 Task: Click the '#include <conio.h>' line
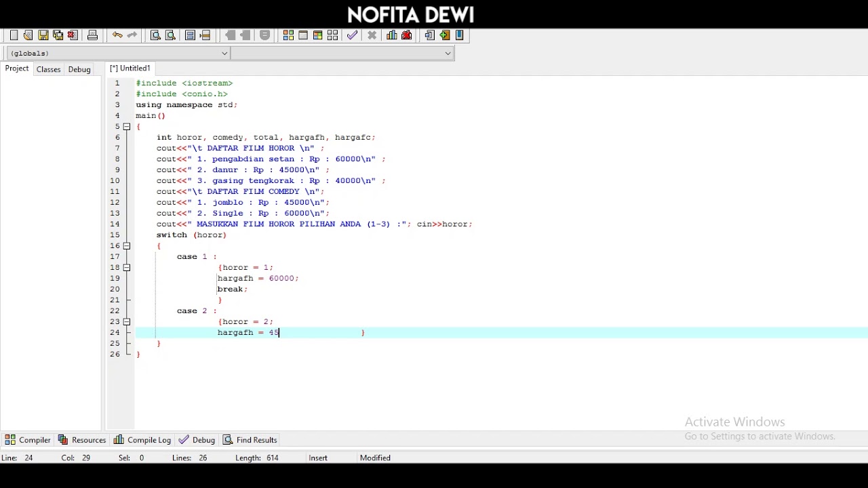click(182, 94)
